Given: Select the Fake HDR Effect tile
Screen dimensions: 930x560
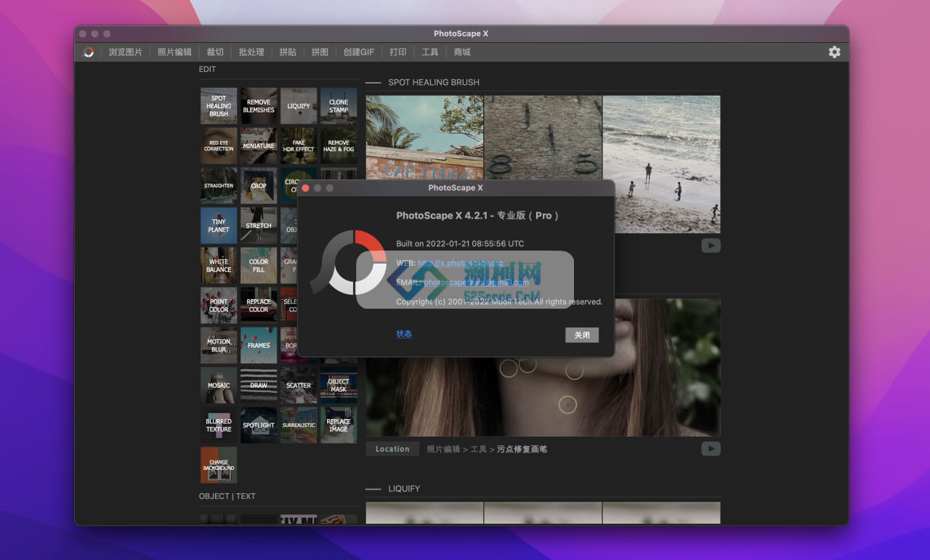Looking at the screenshot, I should 299,146.
